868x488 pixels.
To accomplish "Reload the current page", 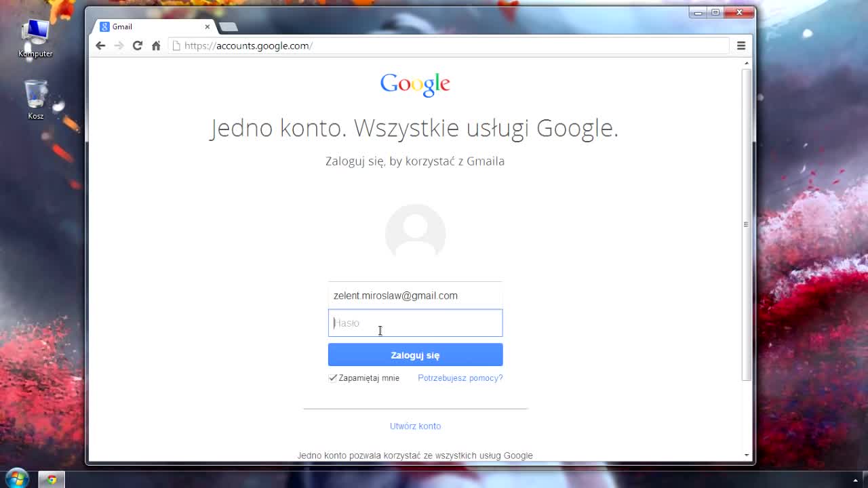I will coord(138,45).
